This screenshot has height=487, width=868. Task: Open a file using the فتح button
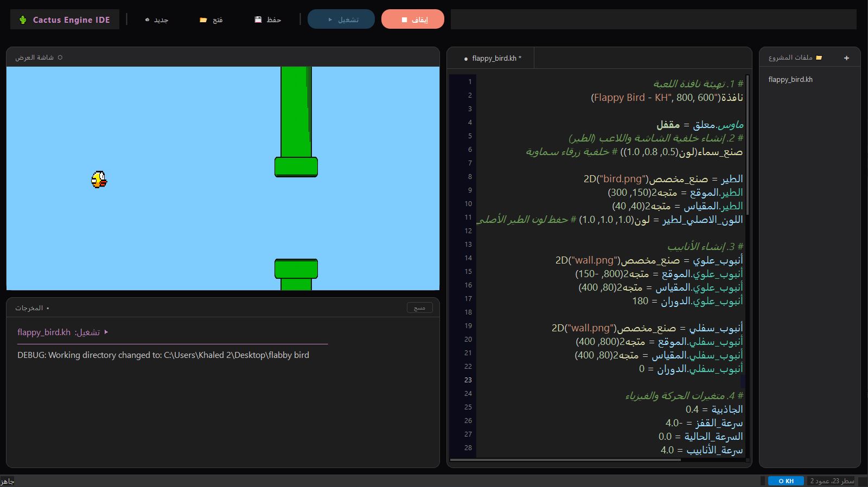coord(211,20)
